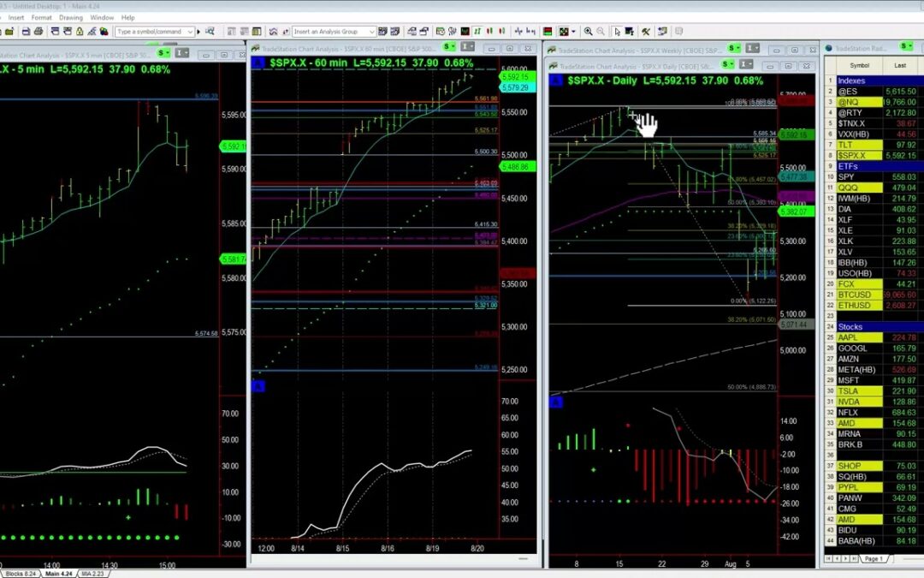
Task: Click the 60 min chart window title icon
Action: pos(255,48)
